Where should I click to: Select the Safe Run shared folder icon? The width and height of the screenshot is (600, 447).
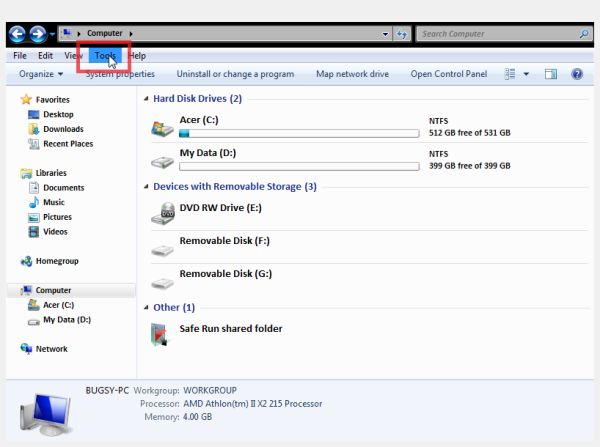(x=159, y=334)
